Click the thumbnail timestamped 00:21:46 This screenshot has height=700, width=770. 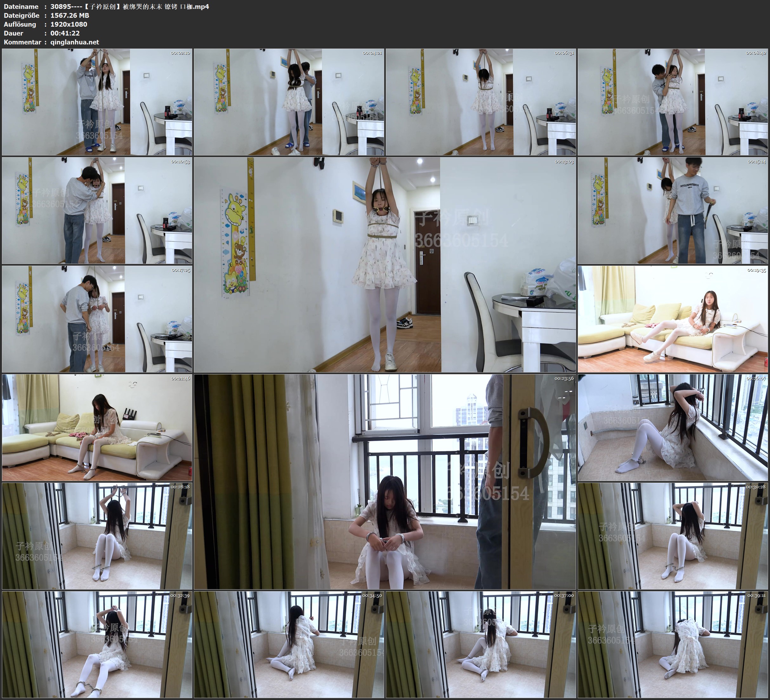97,427
